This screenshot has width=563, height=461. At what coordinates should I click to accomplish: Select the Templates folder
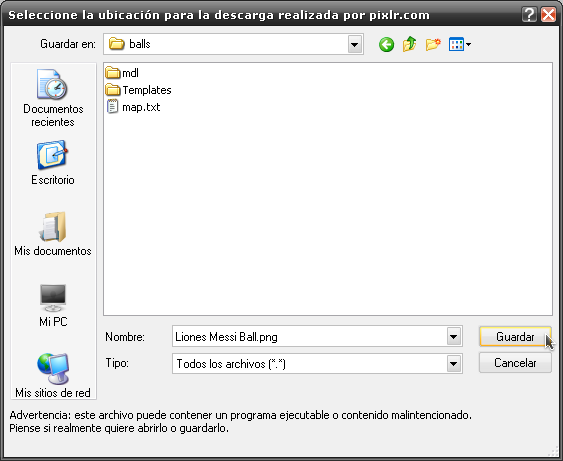tap(139, 90)
